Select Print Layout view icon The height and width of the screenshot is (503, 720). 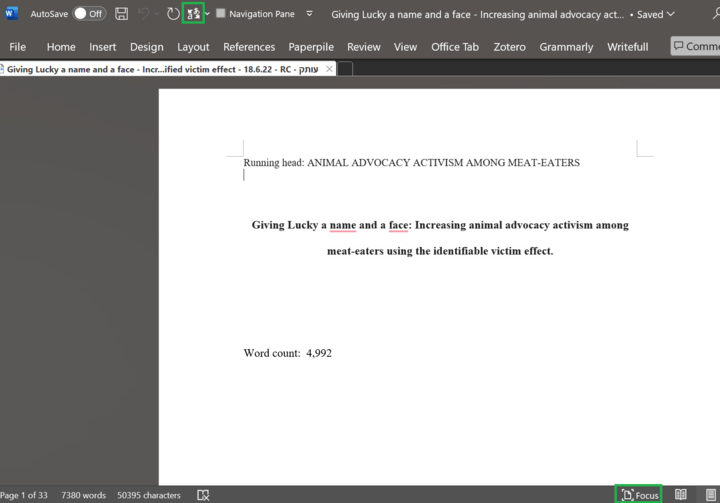710,495
